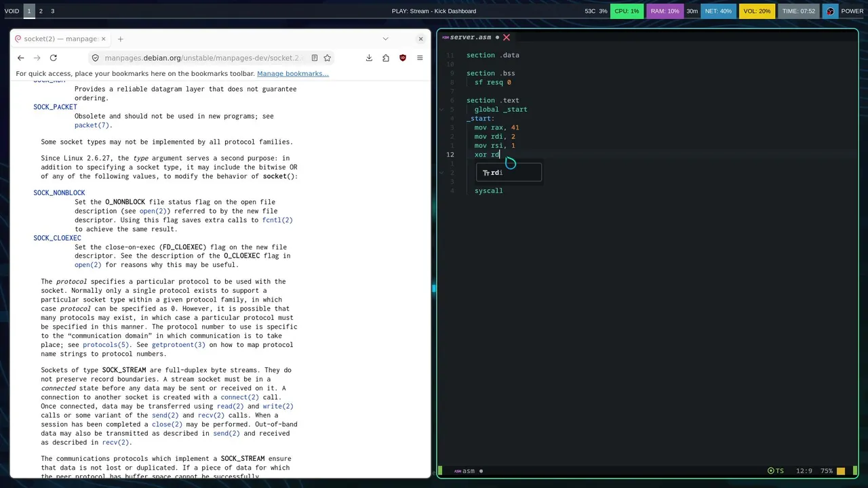The height and width of the screenshot is (488, 868).
Task: Reload the manpage
Action: coord(53,58)
